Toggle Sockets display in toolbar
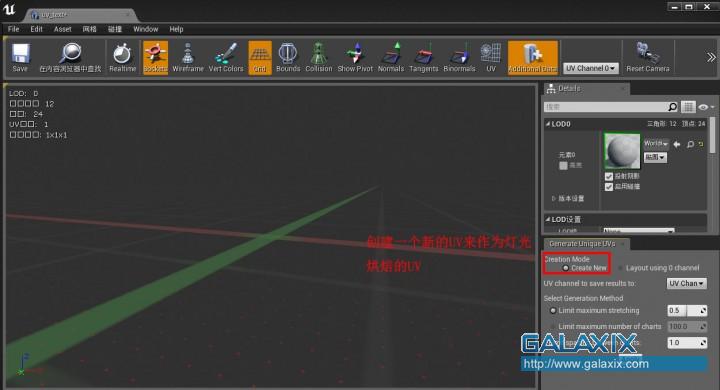This screenshot has width=720, height=390. coord(155,57)
